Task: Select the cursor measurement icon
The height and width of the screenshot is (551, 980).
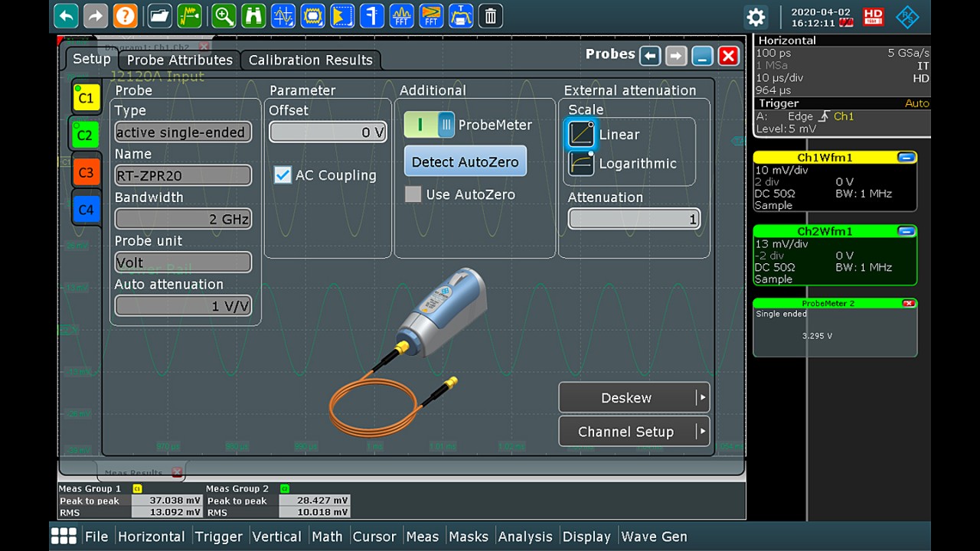Action: [283, 15]
